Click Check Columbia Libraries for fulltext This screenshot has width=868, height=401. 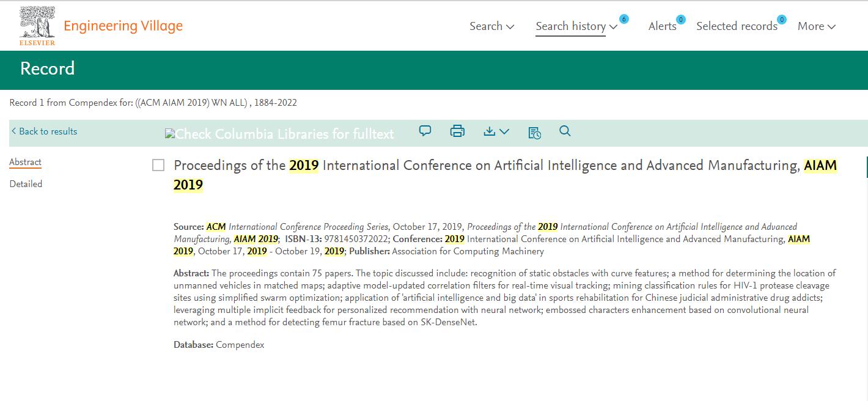(x=280, y=134)
